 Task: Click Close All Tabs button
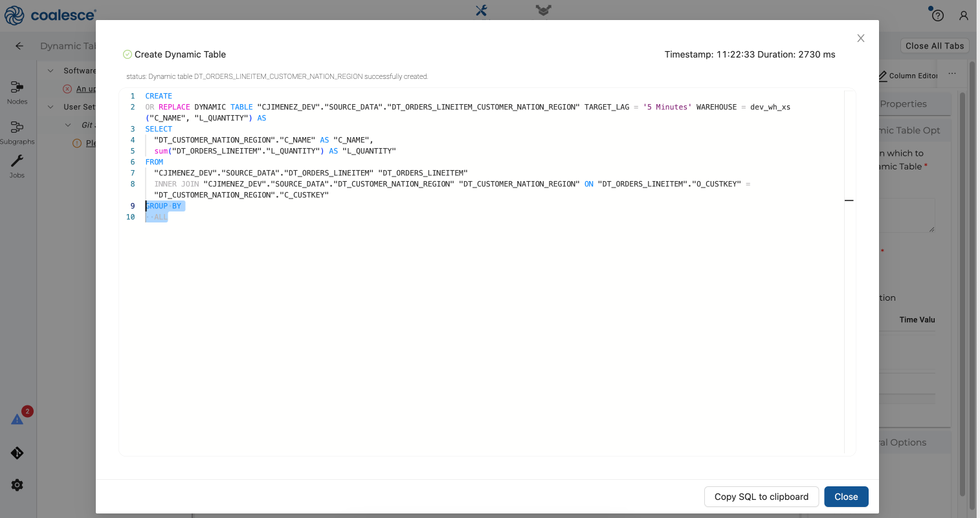click(x=934, y=46)
